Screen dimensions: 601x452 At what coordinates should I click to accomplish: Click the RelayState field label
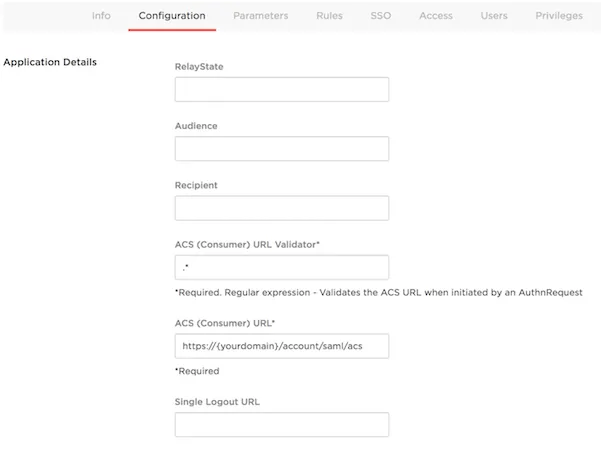point(199,67)
